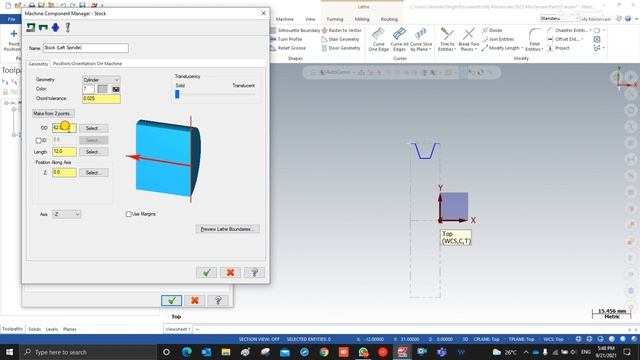This screenshot has width=640, height=360.
Task: Click red X cancel in Stock dialog
Action: (x=230, y=273)
